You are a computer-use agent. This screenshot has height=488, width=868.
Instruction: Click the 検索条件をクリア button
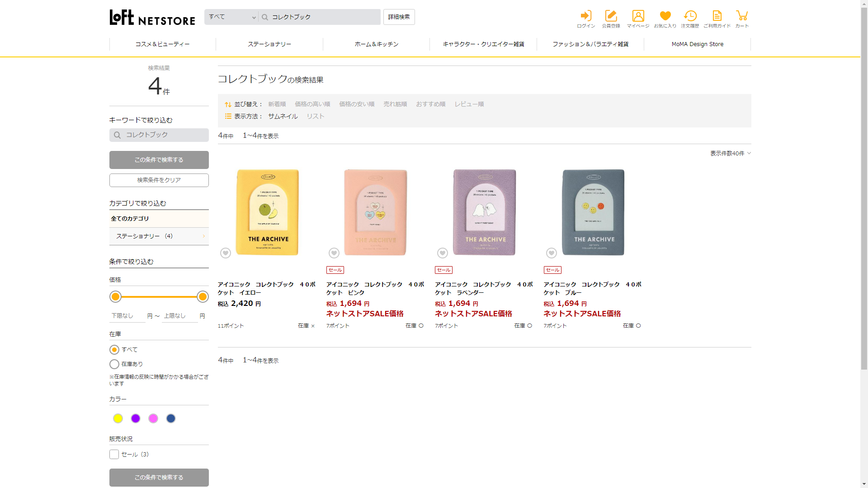[x=159, y=180]
